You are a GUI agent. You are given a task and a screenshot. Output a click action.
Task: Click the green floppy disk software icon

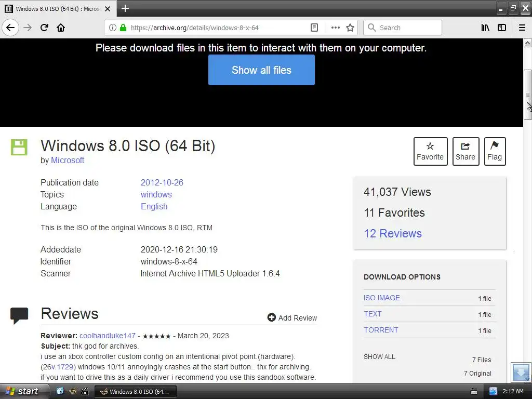(19, 147)
